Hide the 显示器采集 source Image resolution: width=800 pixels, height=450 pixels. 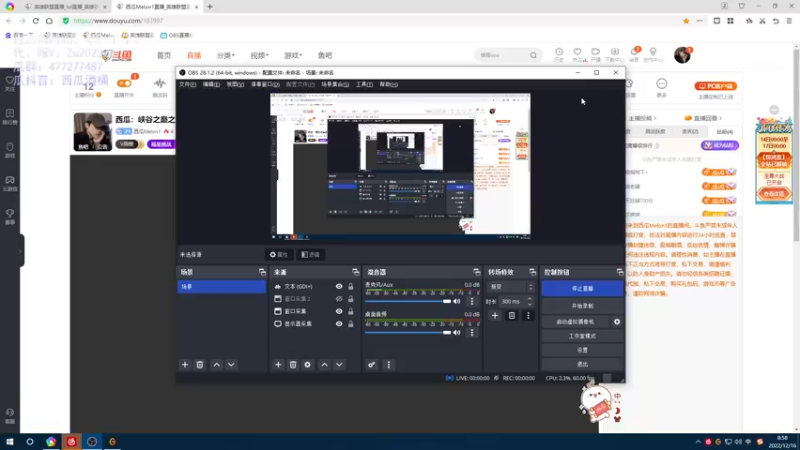(339, 324)
